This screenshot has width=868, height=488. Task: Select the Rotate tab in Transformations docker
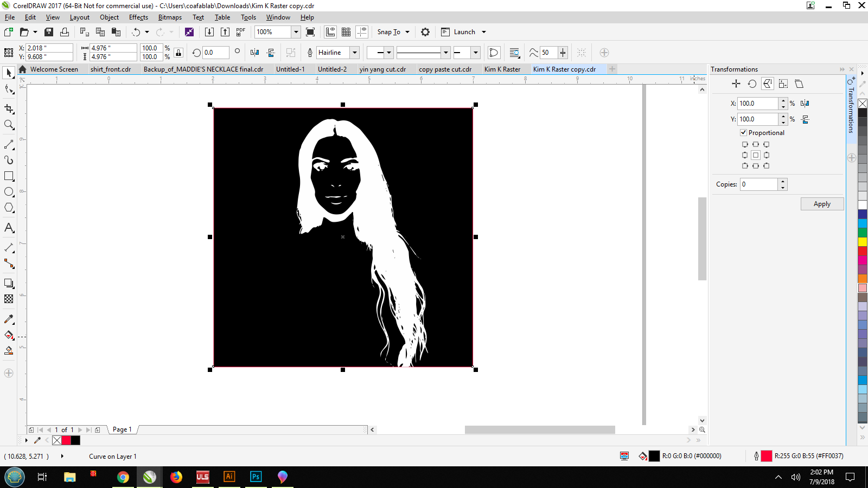(x=752, y=84)
